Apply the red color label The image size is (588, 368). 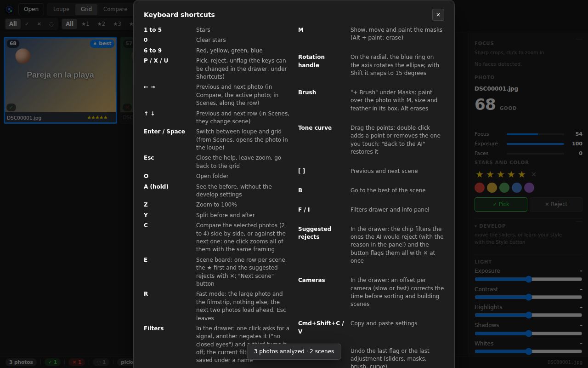click(480, 188)
